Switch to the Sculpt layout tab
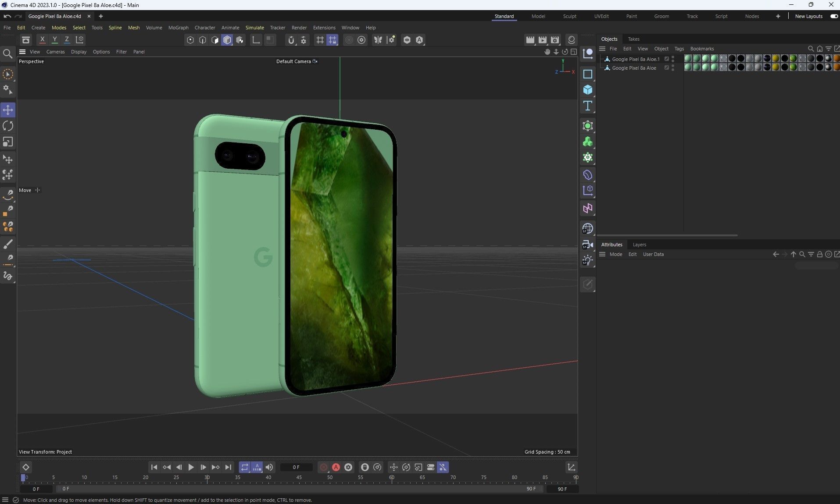The image size is (840, 504). [x=569, y=16]
